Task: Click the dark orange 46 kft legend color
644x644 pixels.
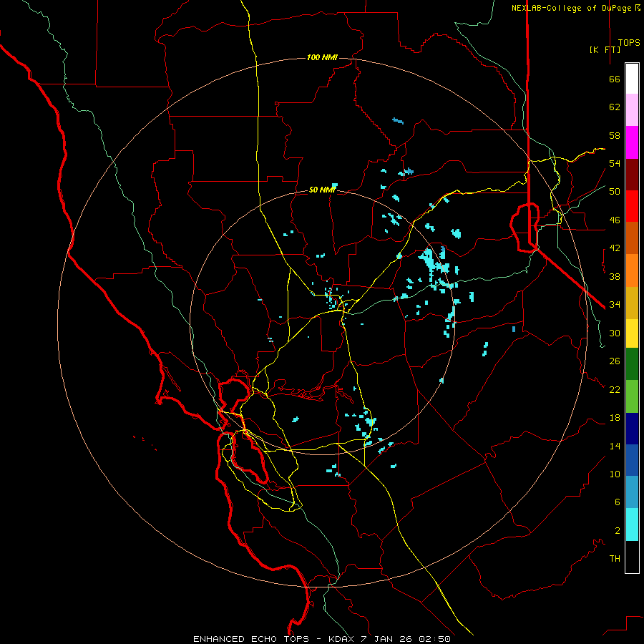Action: click(x=632, y=238)
